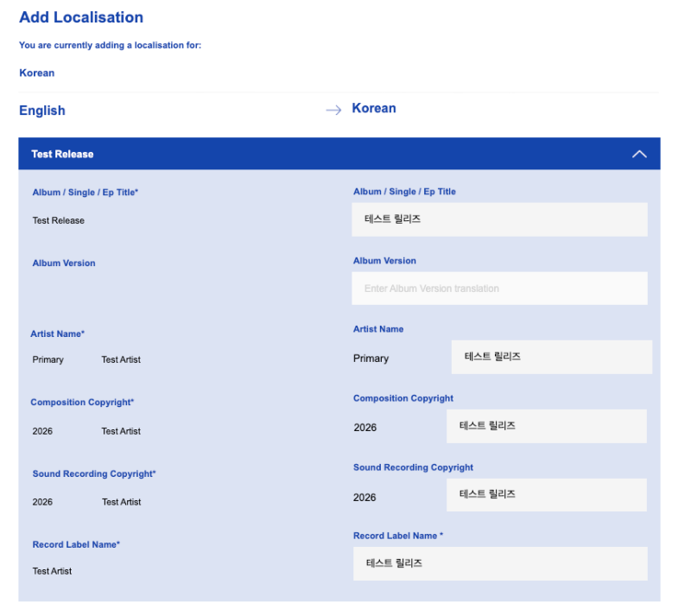This screenshot has width=691, height=616.
Task: Click 'Test Artist' under English Artist Name
Action: [121, 359]
